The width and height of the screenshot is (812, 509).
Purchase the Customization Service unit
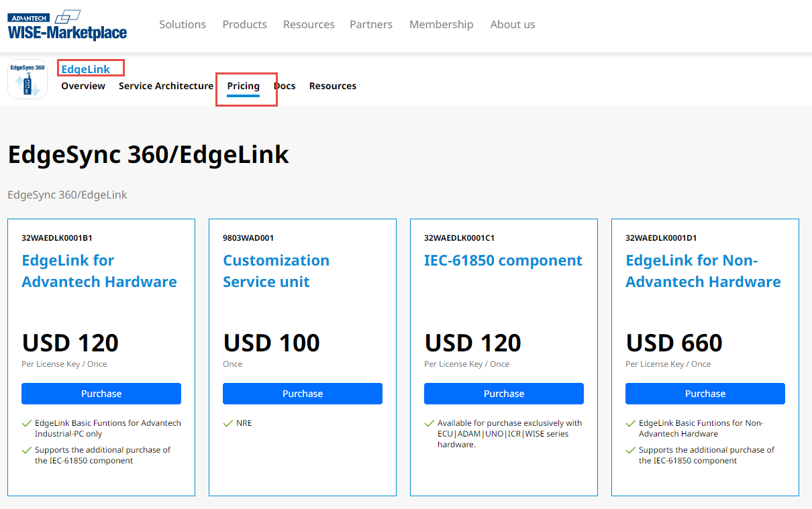(x=303, y=394)
